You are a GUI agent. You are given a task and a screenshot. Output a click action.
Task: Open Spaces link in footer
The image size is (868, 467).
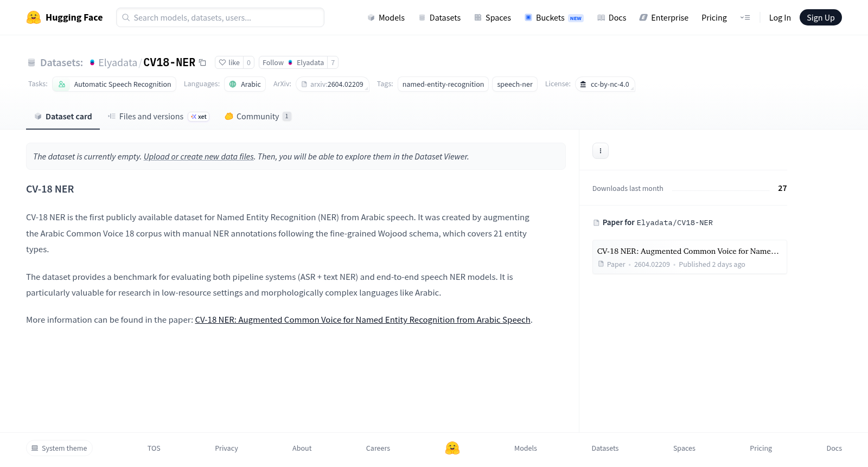684,448
